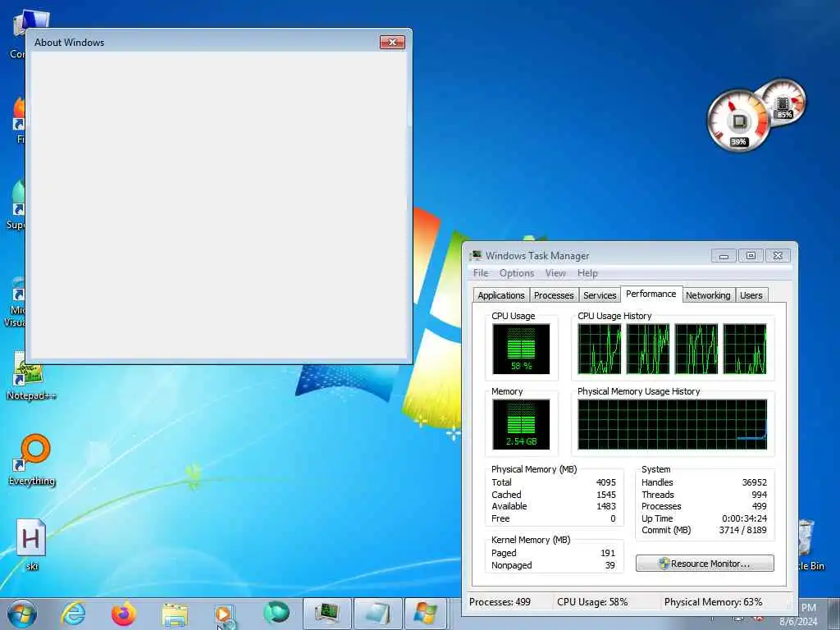Select the Performance tab

pos(651,294)
